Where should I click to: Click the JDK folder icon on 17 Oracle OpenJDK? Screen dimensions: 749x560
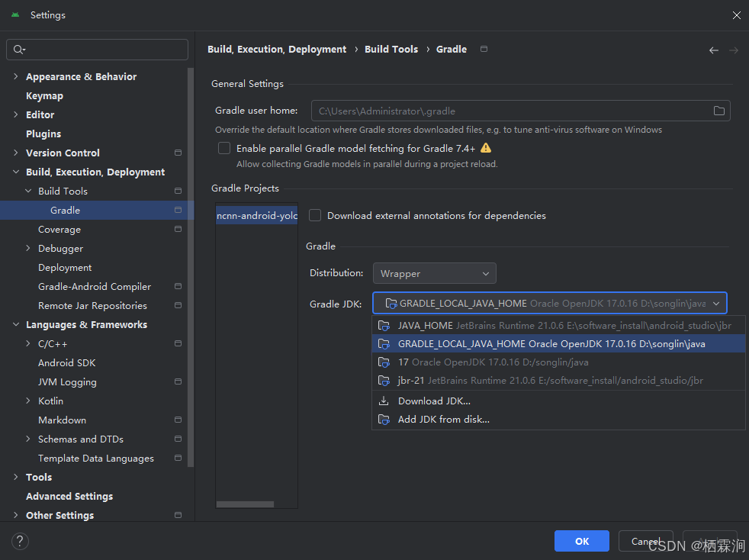tap(384, 362)
